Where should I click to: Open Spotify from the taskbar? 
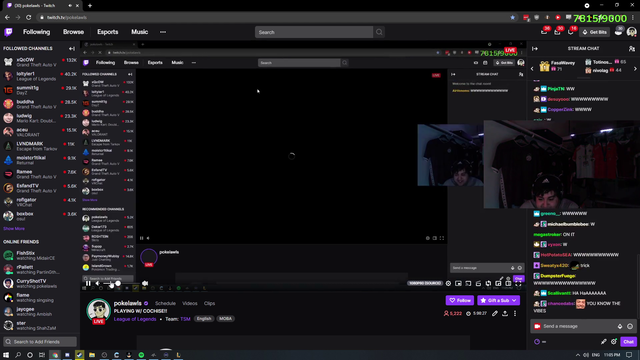(141, 355)
